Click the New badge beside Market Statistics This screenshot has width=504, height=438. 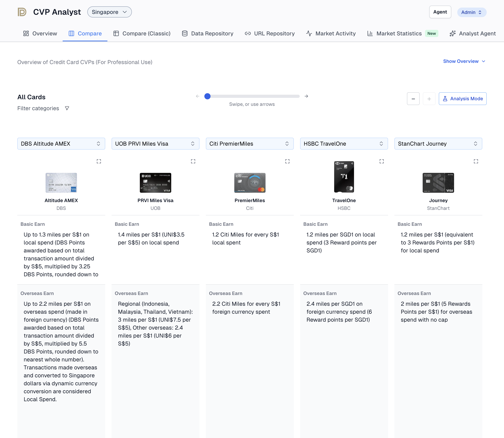tap(432, 33)
